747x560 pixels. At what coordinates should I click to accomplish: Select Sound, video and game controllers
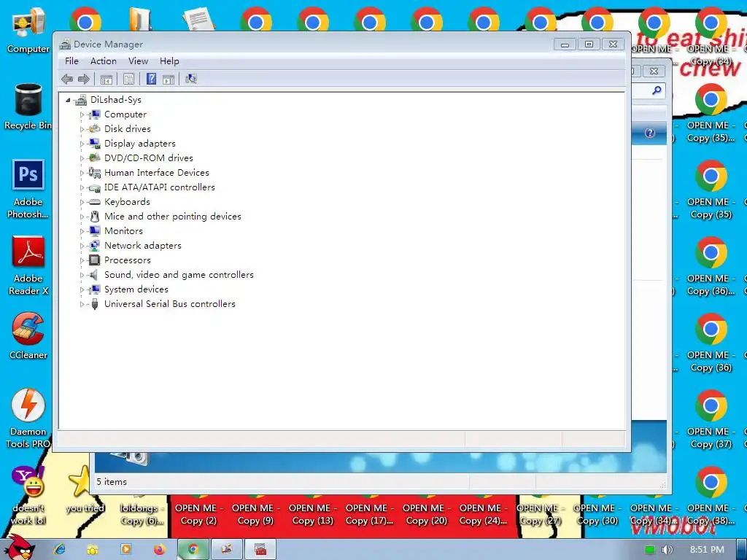179,275
